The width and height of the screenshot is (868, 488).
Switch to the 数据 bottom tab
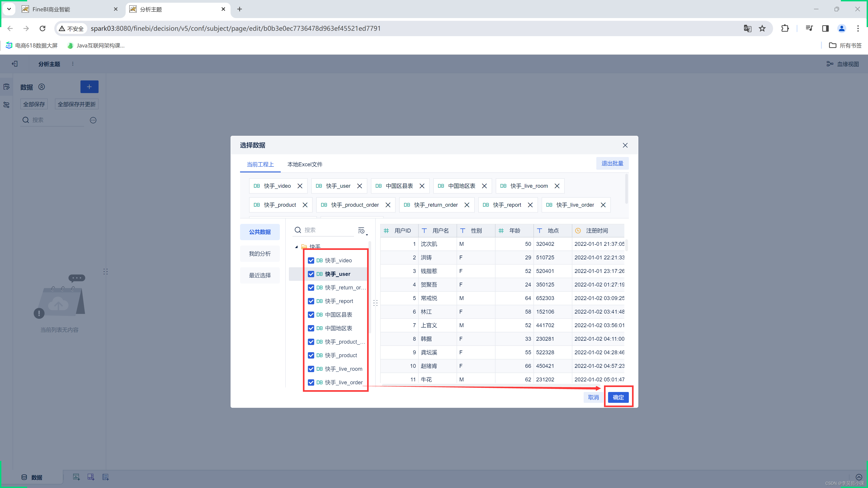32,477
